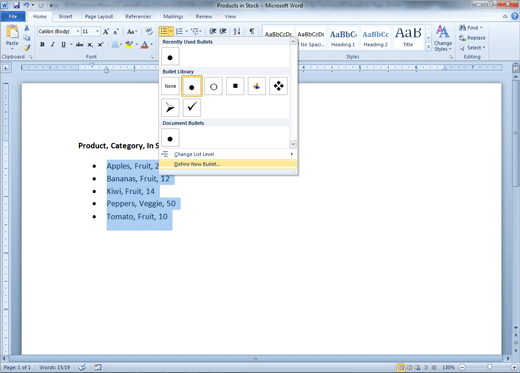The width and height of the screenshot is (520, 373).
Task: Open the Font Color dropdown arrow
Action: click(152, 44)
